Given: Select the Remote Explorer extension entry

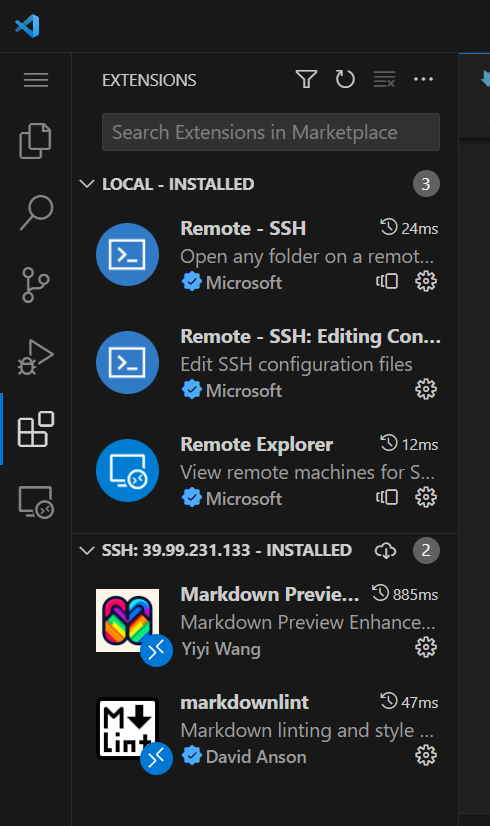Looking at the screenshot, I should tap(265, 470).
